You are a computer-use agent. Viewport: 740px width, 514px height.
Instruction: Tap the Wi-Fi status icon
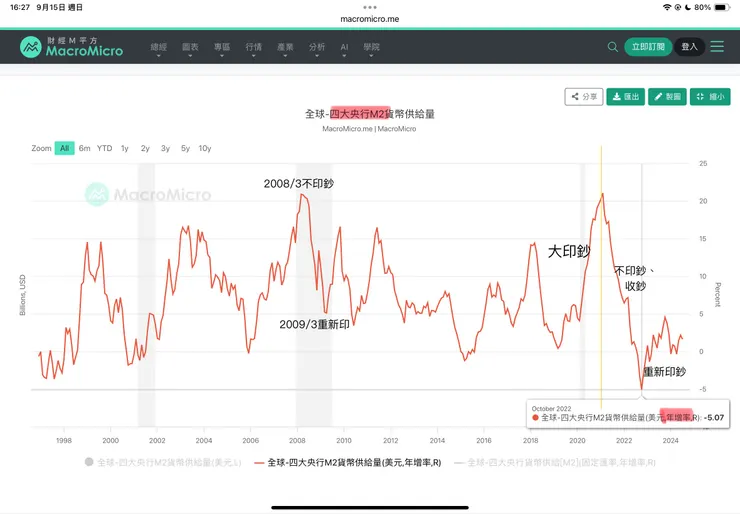click(x=667, y=7)
